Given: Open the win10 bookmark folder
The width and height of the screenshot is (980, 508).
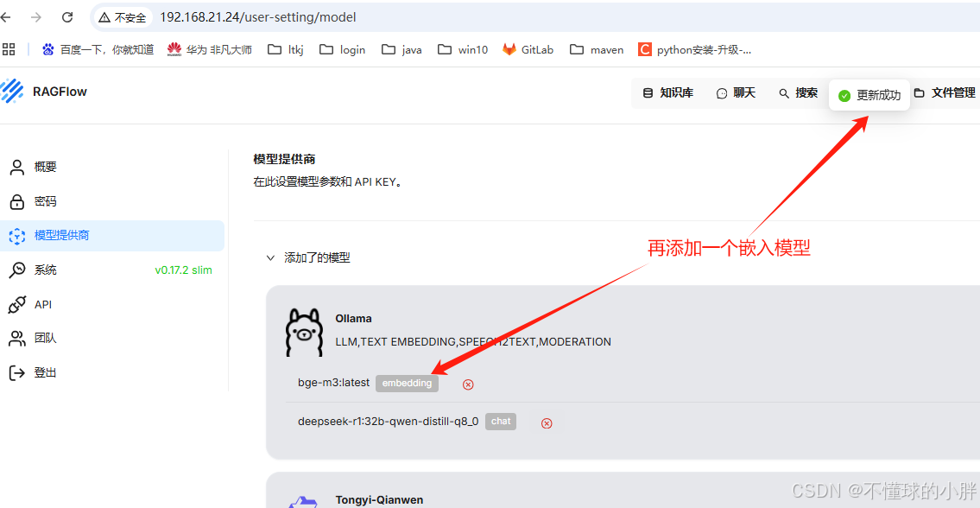Looking at the screenshot, I should [x=463, y=49].
